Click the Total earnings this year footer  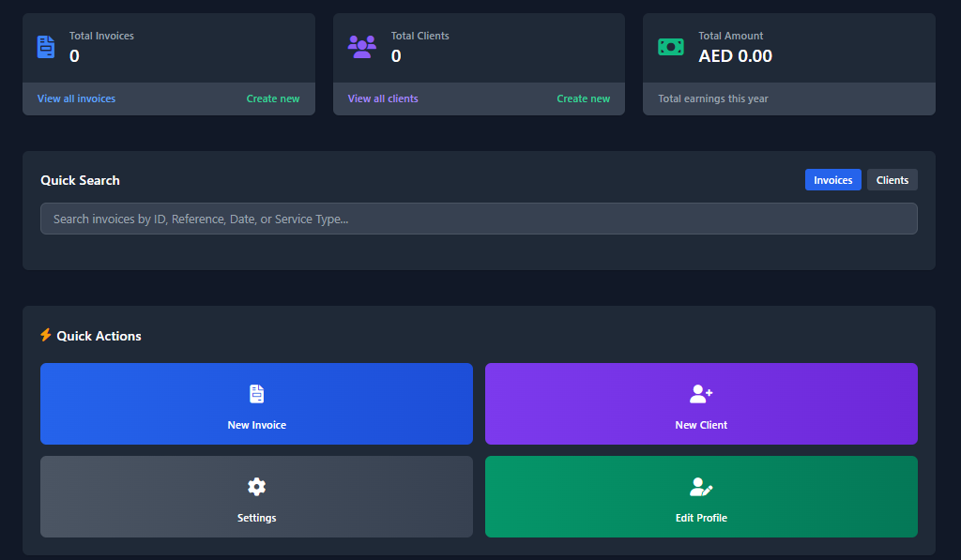pos(712,98)
